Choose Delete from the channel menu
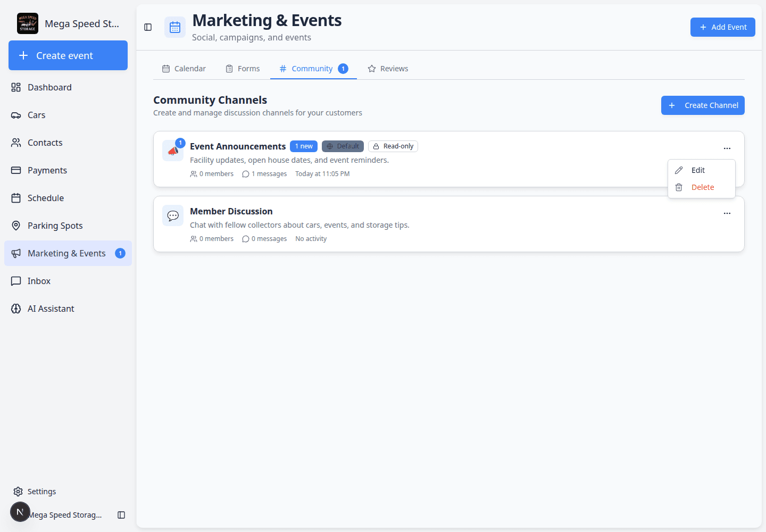Image resolution: width=766 pixels, height=532 pixels. (702, 187)
